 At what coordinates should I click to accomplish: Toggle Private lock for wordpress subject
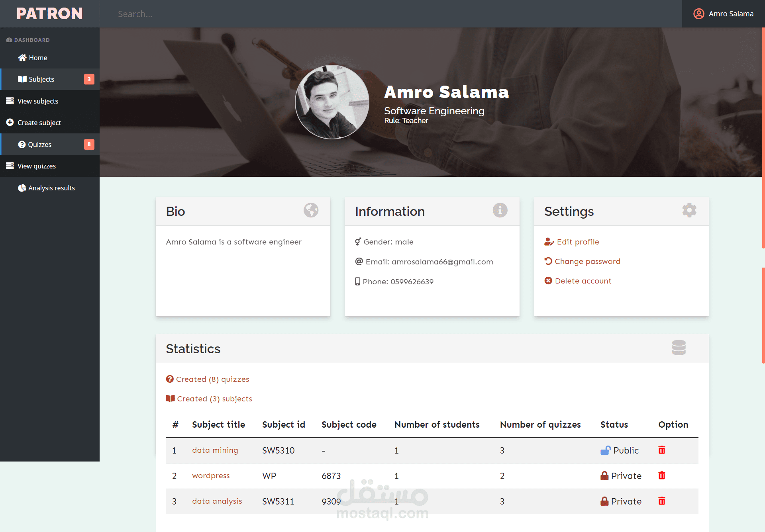click(x=604, y=476)
